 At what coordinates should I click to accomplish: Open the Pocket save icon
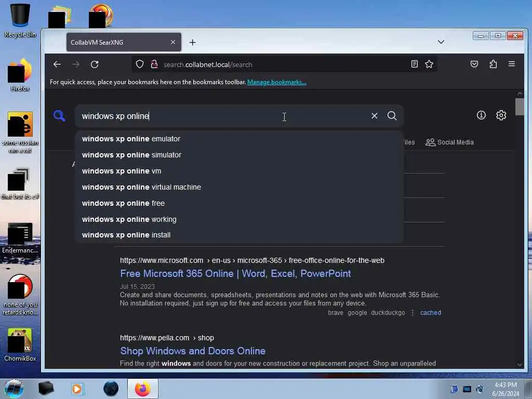pyautogui.click(x=474, y=64)
